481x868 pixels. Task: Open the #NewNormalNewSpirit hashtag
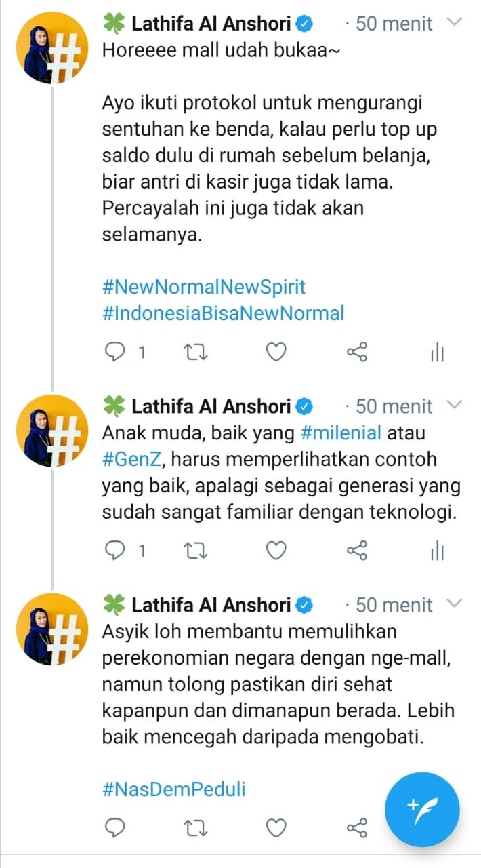click(x=204, y=287)
